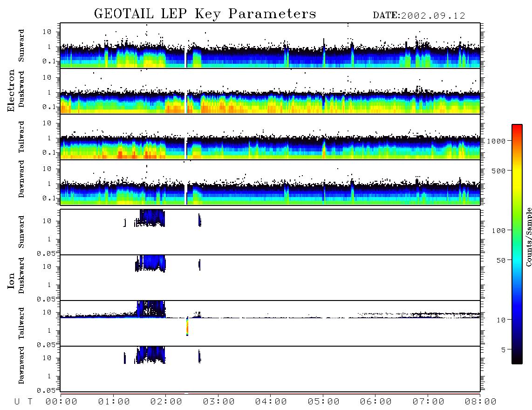Click the 05:00 time axis label
Screen dimensions: 532x410
[323, 402]
